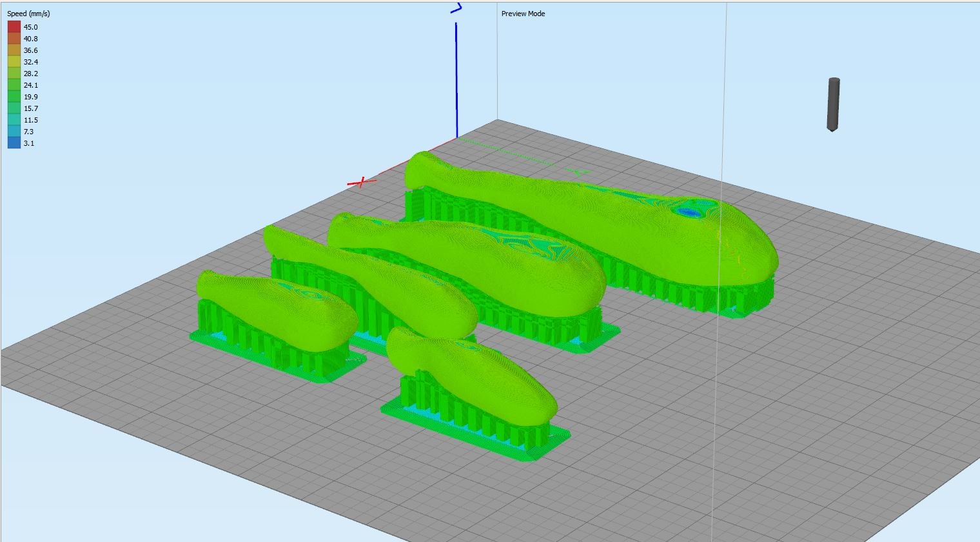980x542 pixels.
Task: Click the 36.6 speed legend swatch
Action: (14, 50)
